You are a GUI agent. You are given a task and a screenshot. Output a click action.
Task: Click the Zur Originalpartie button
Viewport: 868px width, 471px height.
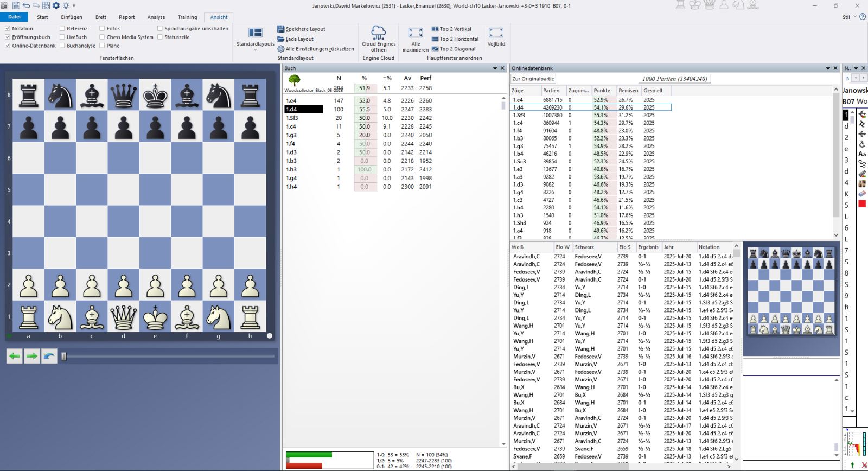click(533, 79)
